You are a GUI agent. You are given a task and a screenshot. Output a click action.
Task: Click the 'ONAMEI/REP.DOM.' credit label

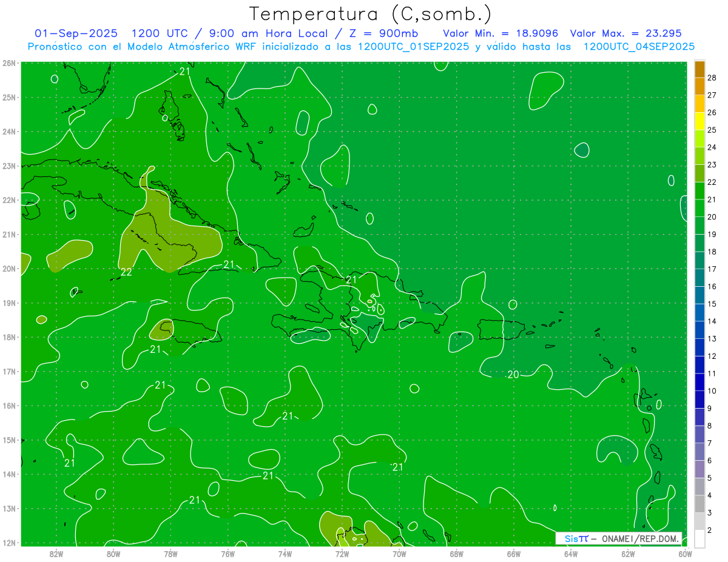pyautogui.click(x=640, y=538)
